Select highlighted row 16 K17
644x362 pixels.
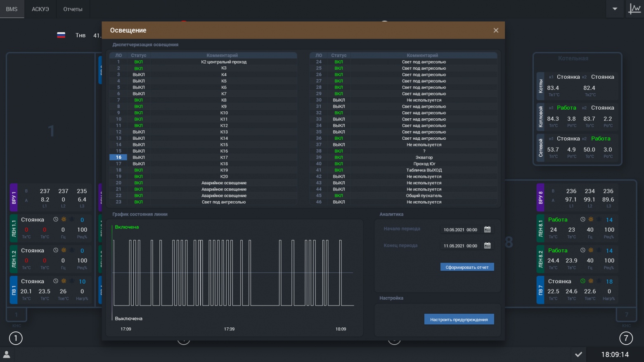point(203,157)
